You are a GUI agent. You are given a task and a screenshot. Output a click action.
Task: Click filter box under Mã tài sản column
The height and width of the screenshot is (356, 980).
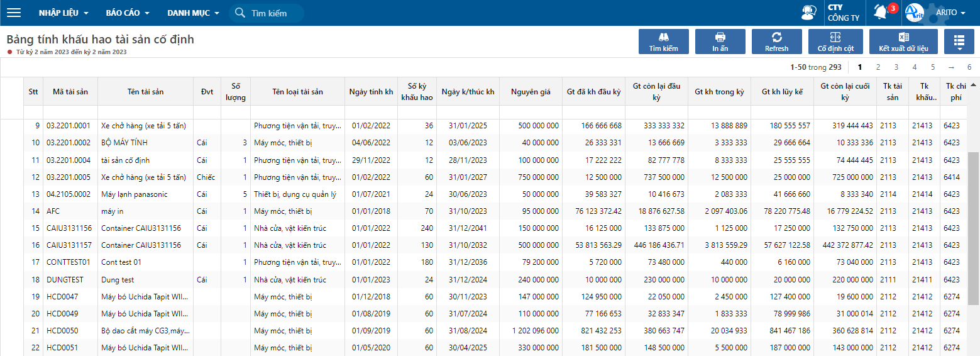click(71, 112)
